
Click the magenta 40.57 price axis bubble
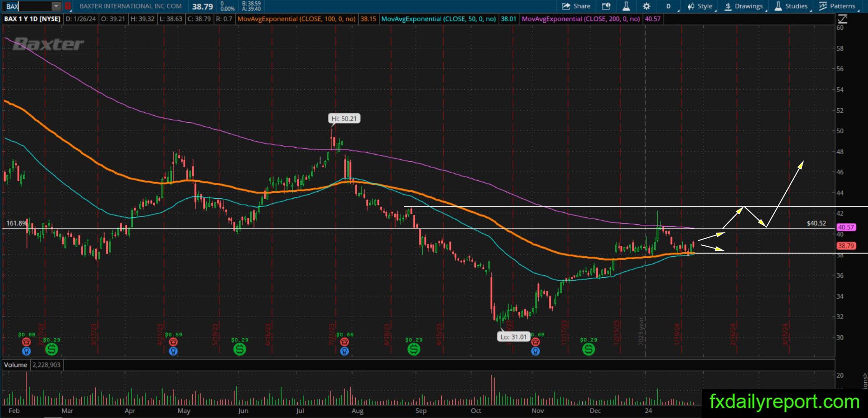click(846, 227)
